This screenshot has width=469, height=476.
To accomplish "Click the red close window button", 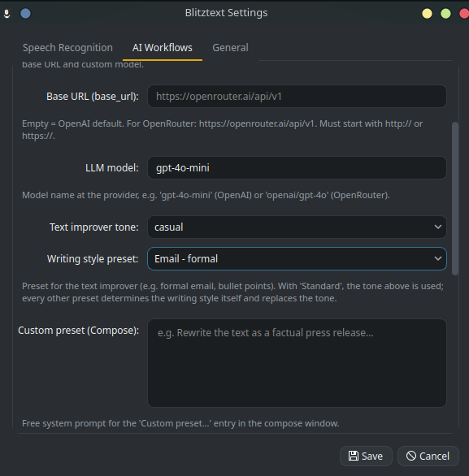I will click(x=464, y=13).
